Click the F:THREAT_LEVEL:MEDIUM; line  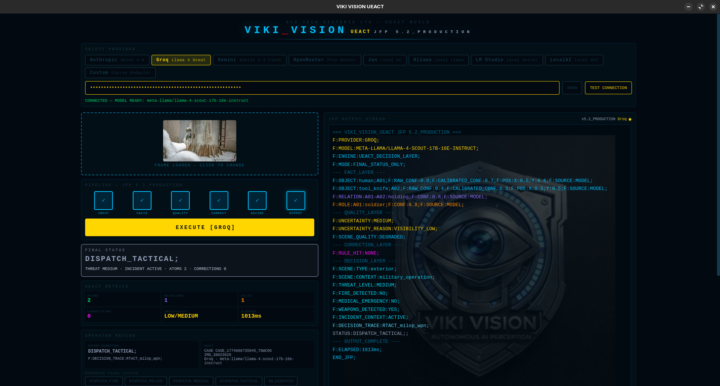[365, 285]
